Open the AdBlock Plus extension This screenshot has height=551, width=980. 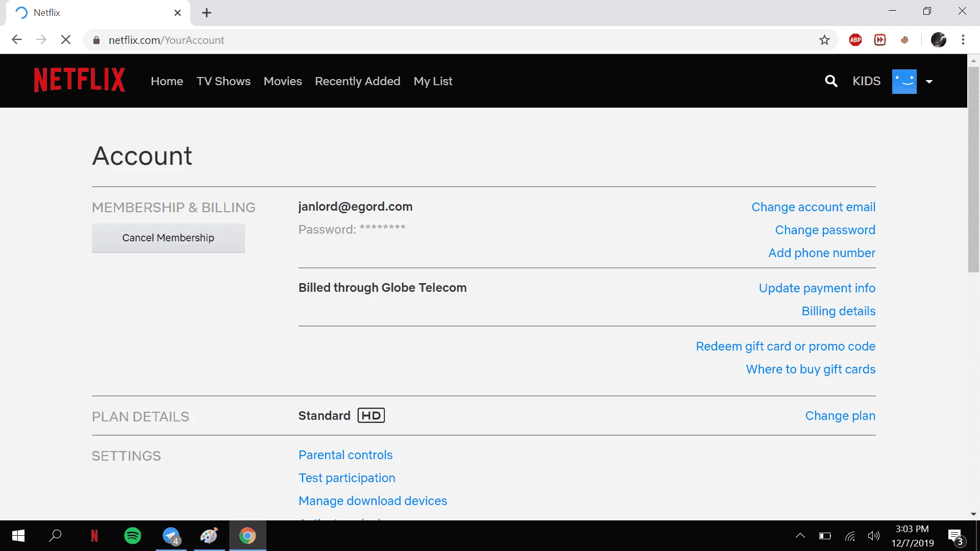pos(855,40)
